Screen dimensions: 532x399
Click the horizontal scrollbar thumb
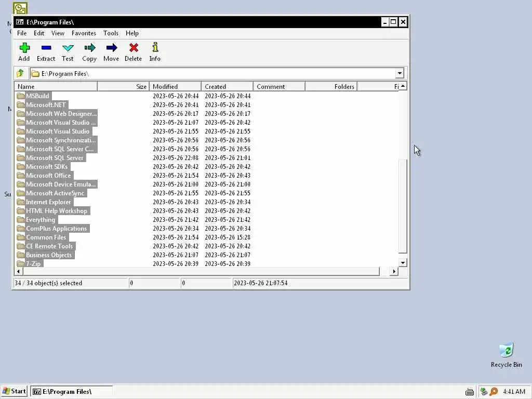point(201,271)
